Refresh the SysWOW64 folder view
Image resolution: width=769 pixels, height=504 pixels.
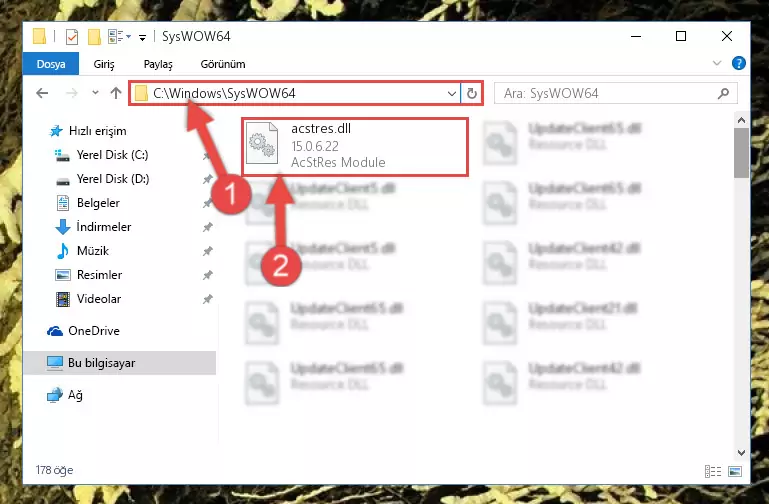(x=471, y=93)
